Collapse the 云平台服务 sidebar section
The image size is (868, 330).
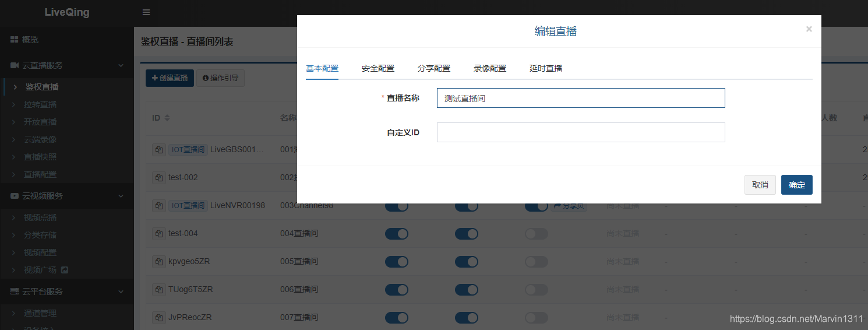pyautogui.click(x=66, y=292)
